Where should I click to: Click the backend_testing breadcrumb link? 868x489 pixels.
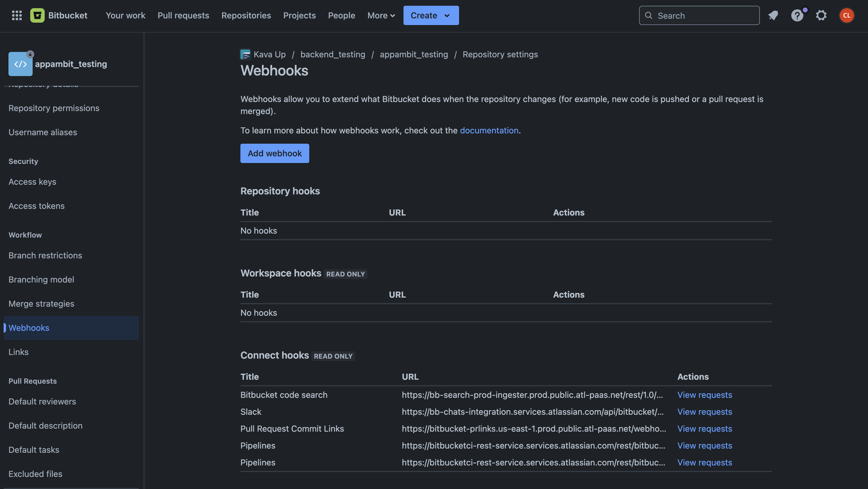point(333,54)
